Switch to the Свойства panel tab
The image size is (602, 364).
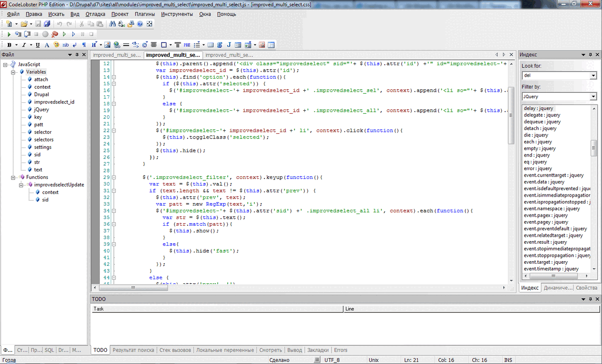pyautogui.click(x=586, y=288)
